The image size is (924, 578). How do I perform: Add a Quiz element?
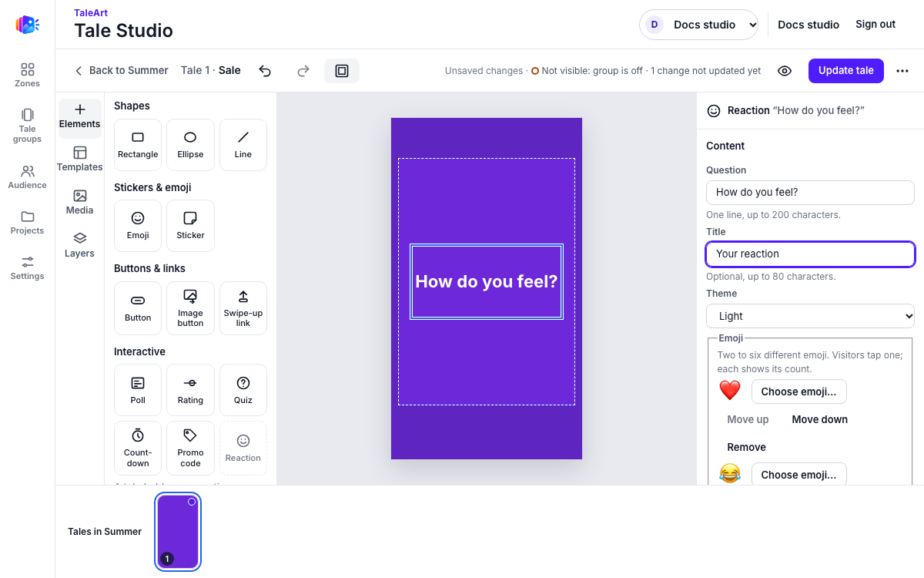243,390
